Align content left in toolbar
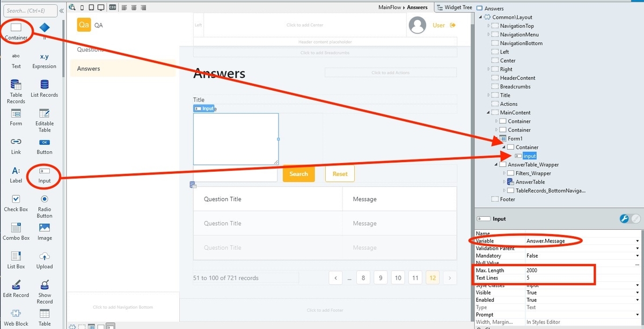 pos(124,7)
